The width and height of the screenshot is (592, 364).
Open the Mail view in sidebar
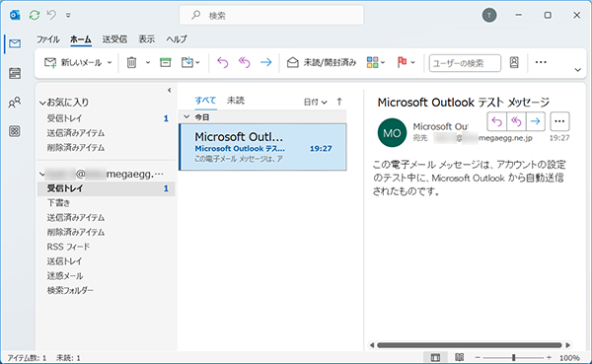click(15, 43)
